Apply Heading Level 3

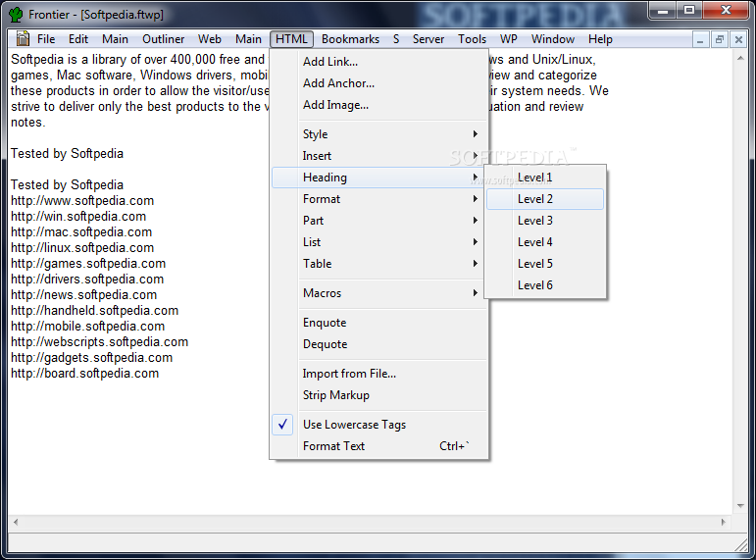[545, 221]
